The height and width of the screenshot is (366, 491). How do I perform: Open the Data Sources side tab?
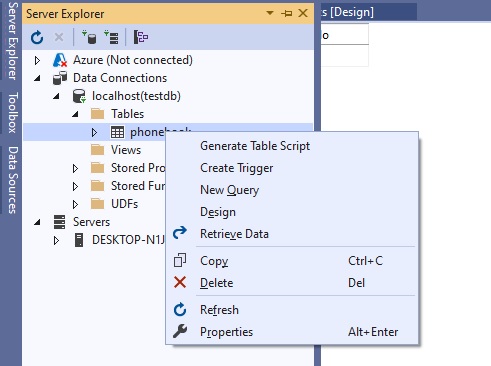tap(12, 180)
